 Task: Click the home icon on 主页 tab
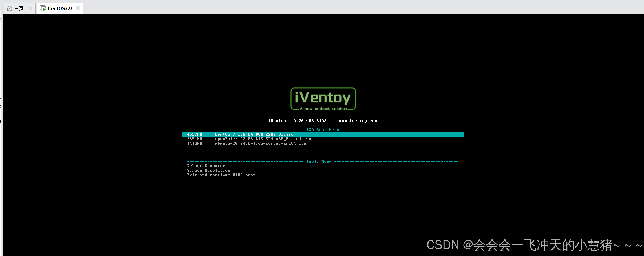pos(10,8)
